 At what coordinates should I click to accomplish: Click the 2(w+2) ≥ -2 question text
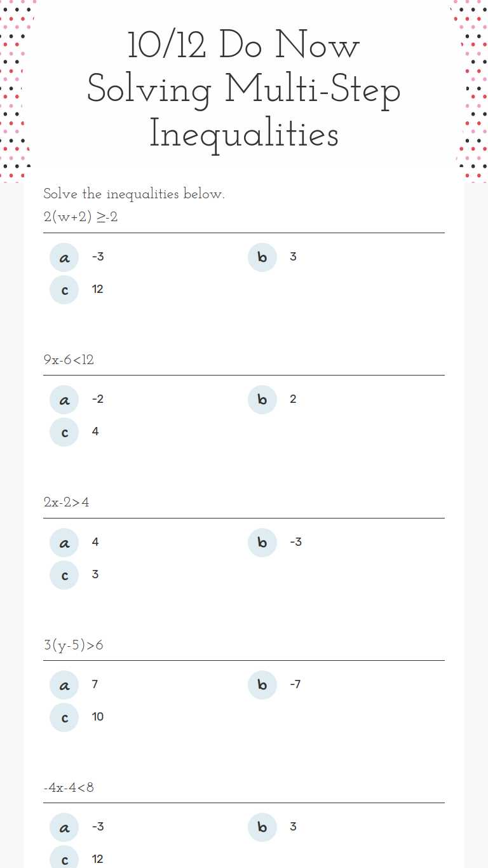(81, 217)
